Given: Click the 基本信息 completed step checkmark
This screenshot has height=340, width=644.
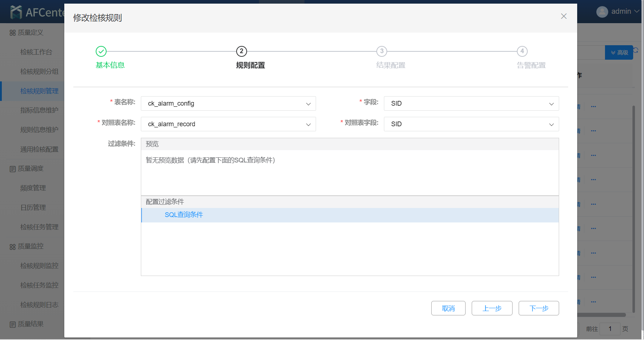Looking at the screenshot, I should [x=101, y=51].
